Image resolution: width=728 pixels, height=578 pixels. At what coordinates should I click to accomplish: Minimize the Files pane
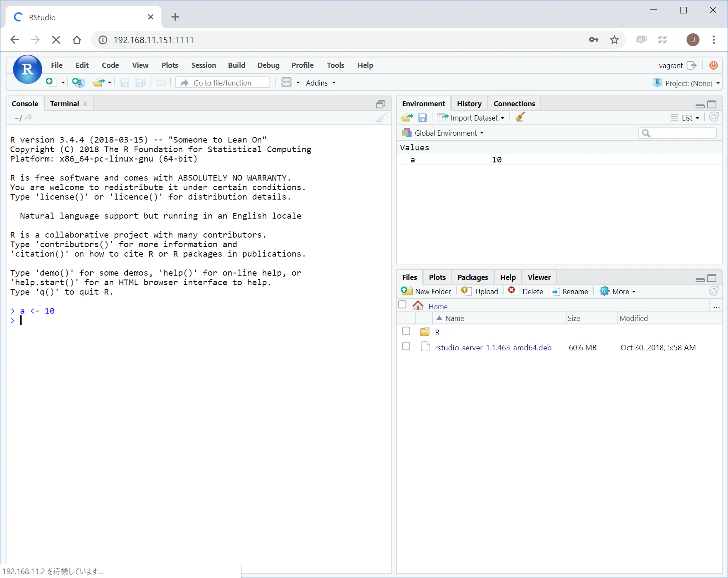tap(700, 279)
